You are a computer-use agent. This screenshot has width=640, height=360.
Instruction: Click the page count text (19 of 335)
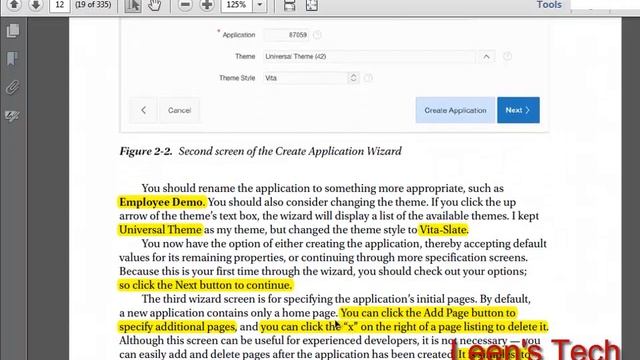(93, 5)
